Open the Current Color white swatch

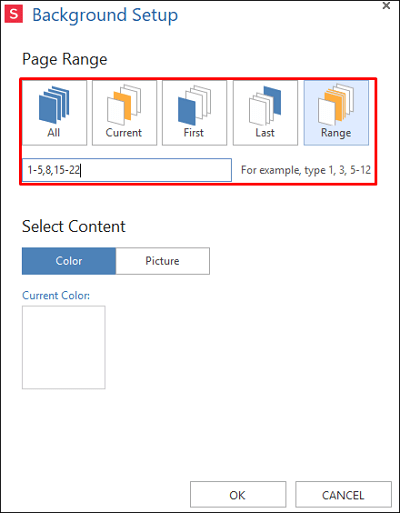(64, 347)
